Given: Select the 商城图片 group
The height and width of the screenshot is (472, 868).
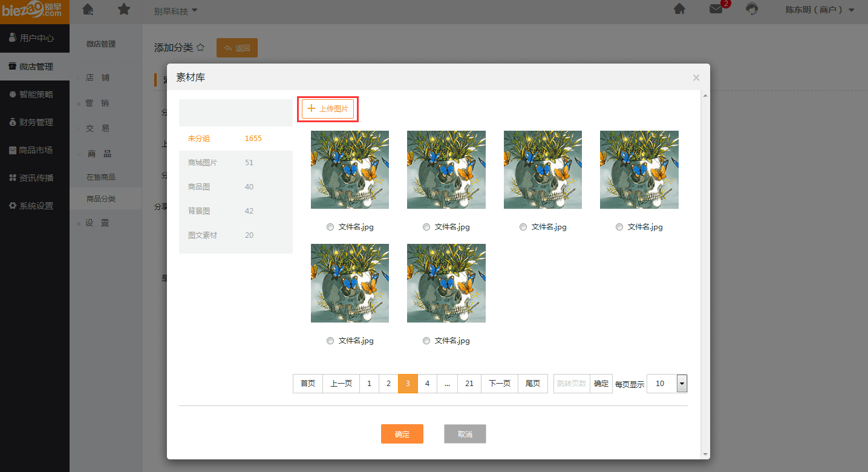Looking at the screenshot, I should [x=236, y=163].
